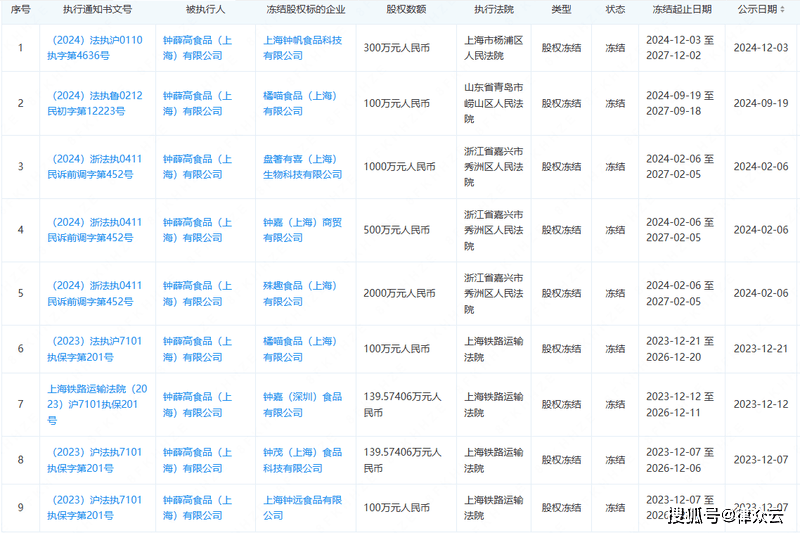800x533 pixels.
Task: Select 股权冻结 type cell in row 7
Action: click(561, 404)
